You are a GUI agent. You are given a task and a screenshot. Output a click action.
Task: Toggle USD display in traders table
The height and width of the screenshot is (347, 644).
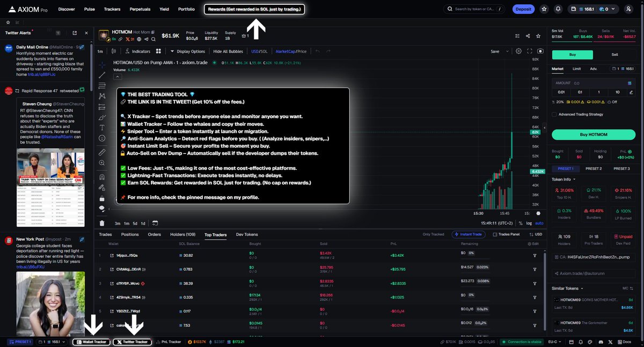point(535,235)
